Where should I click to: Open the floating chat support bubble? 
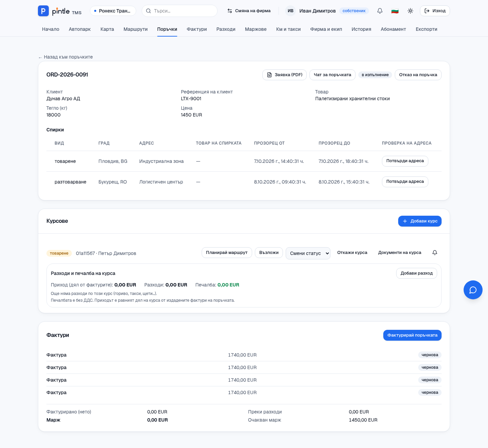click(x=473, y=290)
